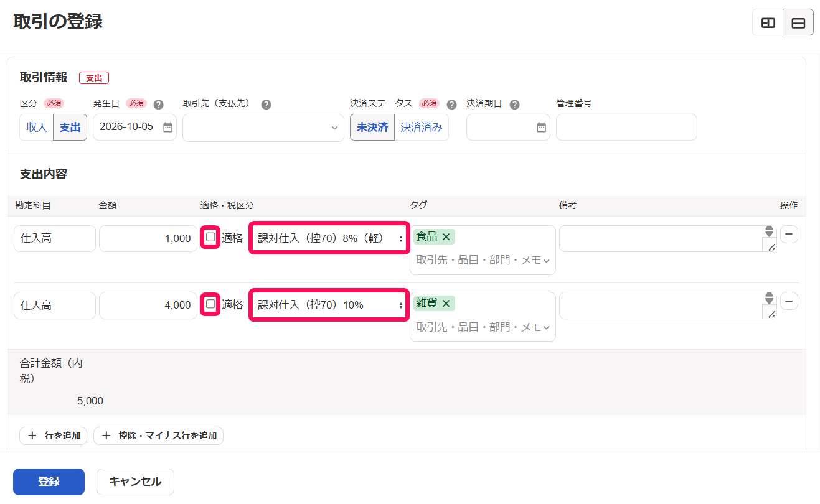Switch to stacked layout view icon
The width and height of the screenshot is (820, 504).
(x=798, y=22)
